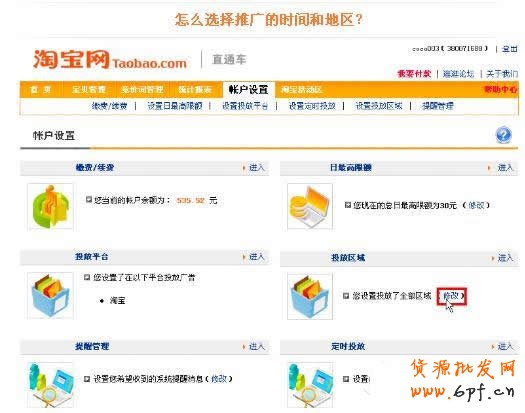Click the 我要付款 link
525x413 pixels.
(414, 74)
